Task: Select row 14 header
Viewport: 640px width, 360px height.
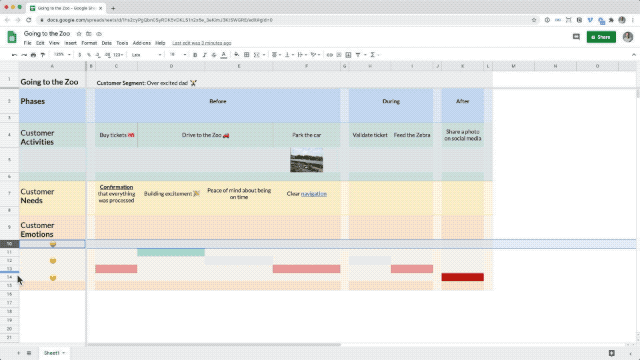Action: [x=9, y=277]
